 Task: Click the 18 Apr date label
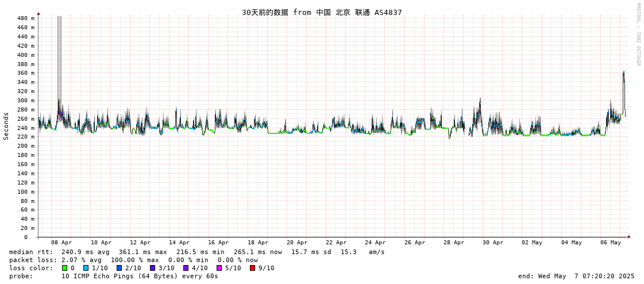[258, 243]
